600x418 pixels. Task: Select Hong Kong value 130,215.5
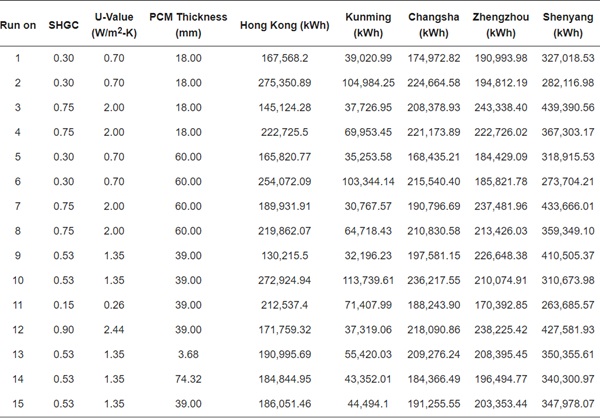[285, 256]
